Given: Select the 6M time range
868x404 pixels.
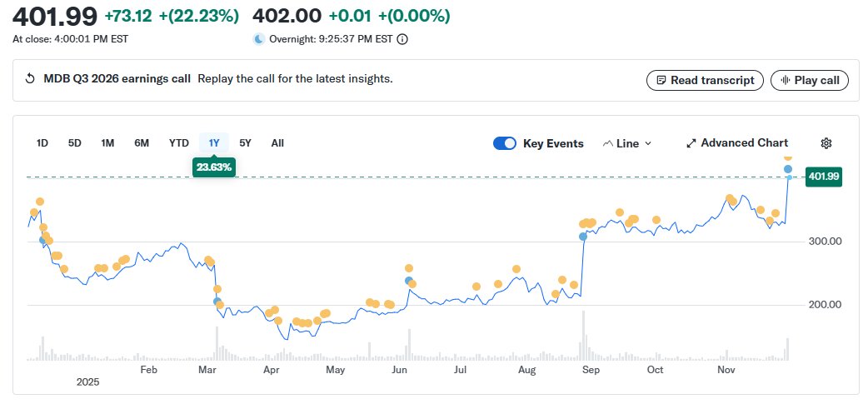Looking at the screenshot, I should pos(142,143).
